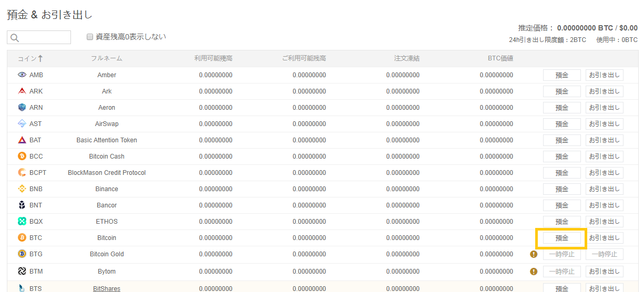Sort by the フルネーム column header

pyautogui.click(x=106, y=58)
